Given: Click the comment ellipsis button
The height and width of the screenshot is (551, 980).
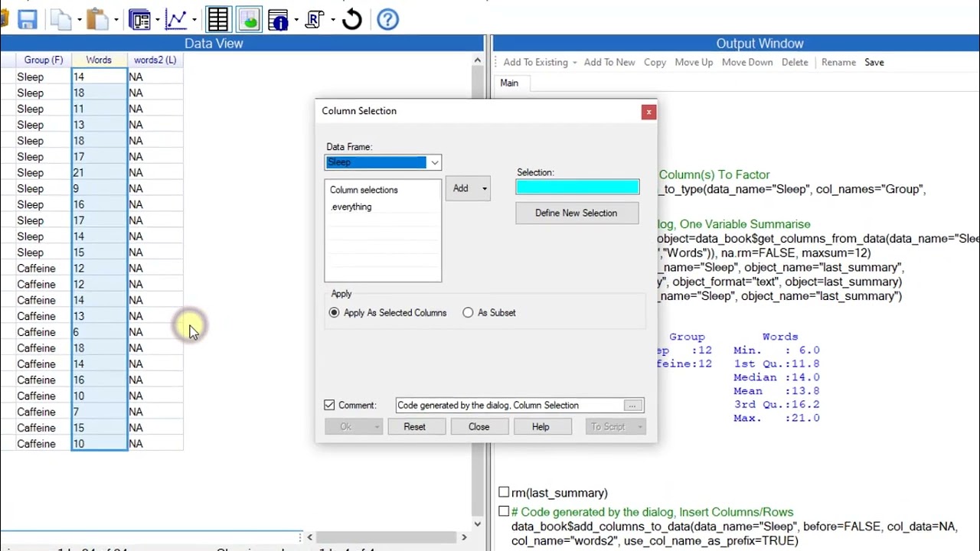Looking at the screenshot, I should 632,406.
